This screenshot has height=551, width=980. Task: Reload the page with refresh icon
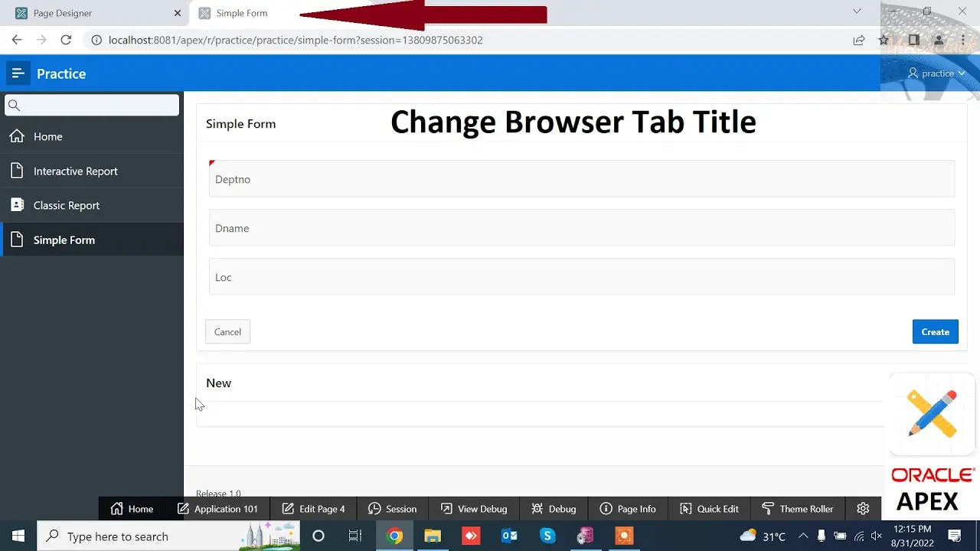66,40
